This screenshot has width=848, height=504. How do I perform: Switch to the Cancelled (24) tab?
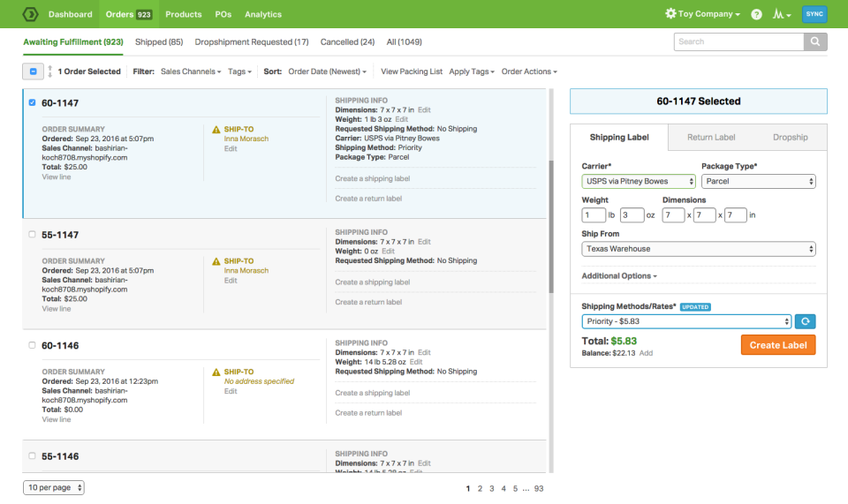(347, 42)
